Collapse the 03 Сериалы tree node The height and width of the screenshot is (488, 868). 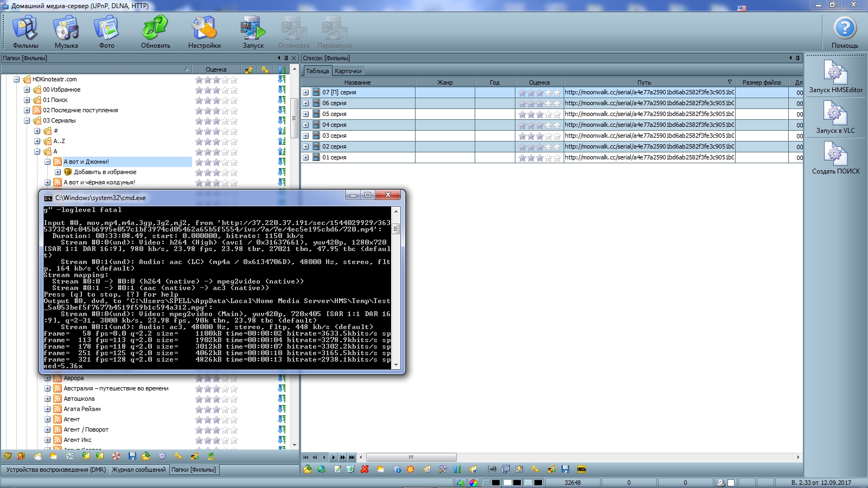coord(27,120)
